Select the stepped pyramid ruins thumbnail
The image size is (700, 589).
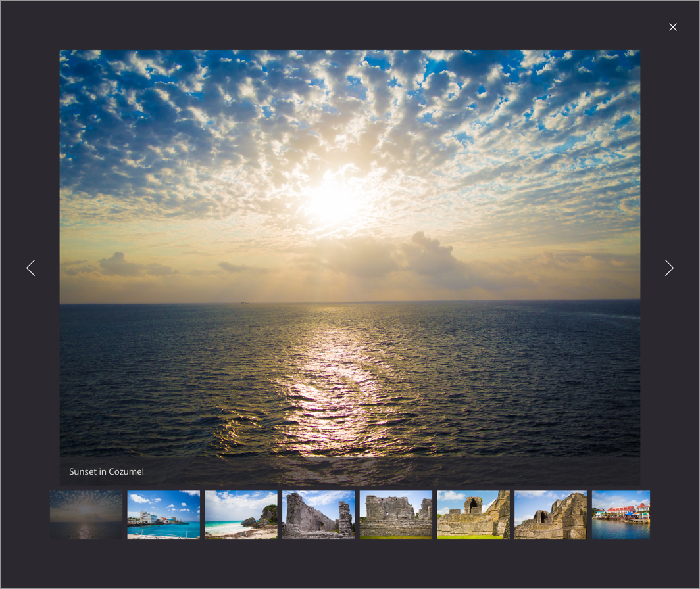click(551, 515)
